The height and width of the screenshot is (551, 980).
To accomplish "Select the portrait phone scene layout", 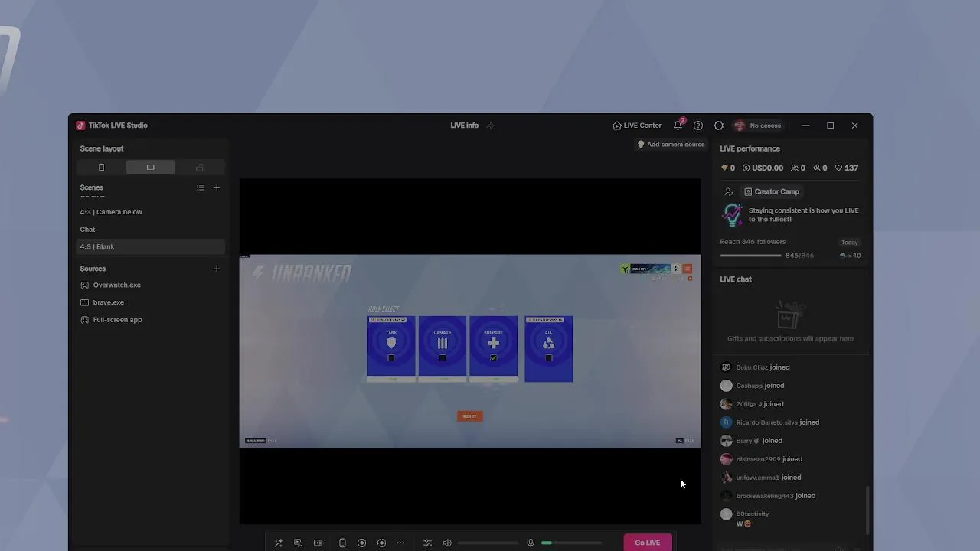I will (101, 168).
